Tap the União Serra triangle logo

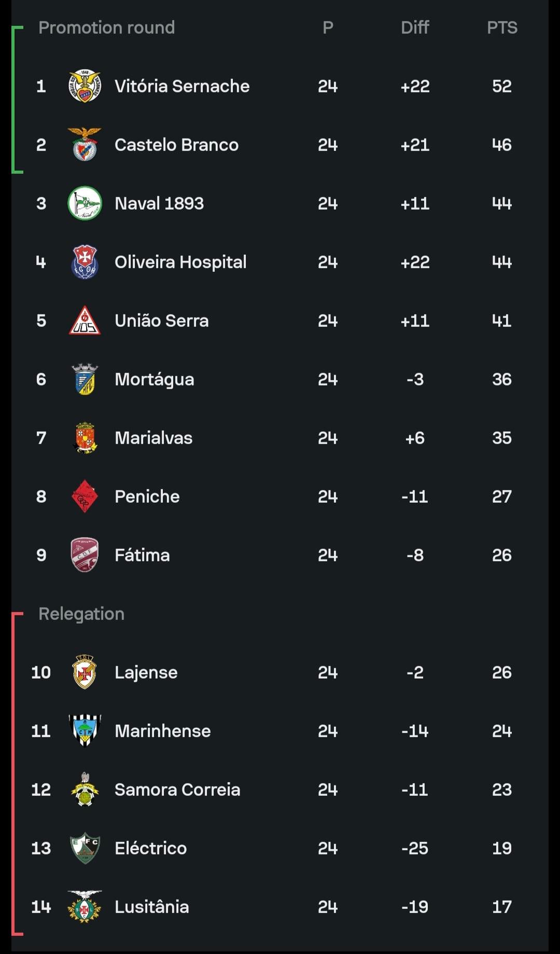tap(85, 321)
